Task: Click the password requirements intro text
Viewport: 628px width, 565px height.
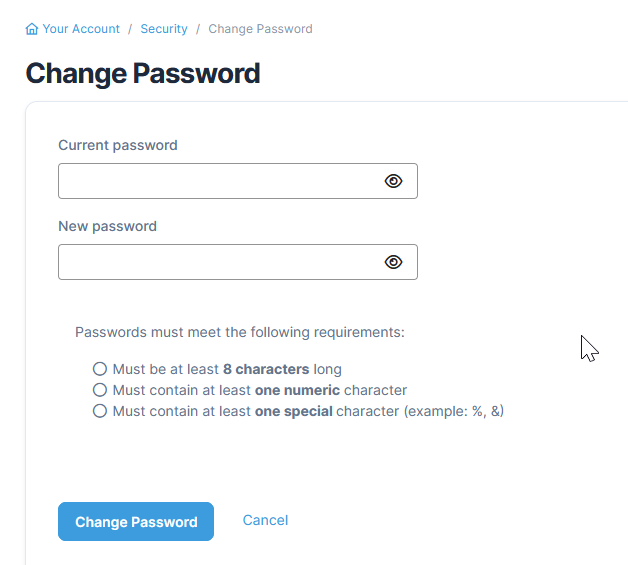Action: coord(240,332)
